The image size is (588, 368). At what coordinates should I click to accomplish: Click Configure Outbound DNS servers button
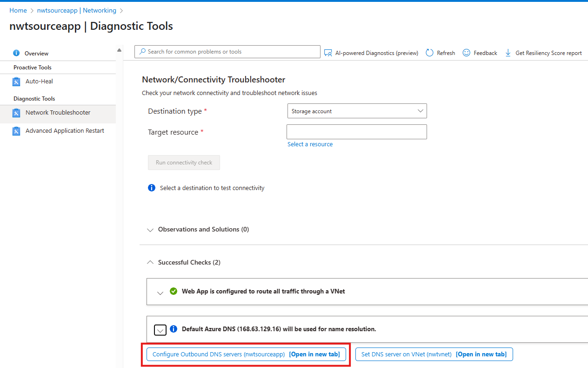pos(246,354)
